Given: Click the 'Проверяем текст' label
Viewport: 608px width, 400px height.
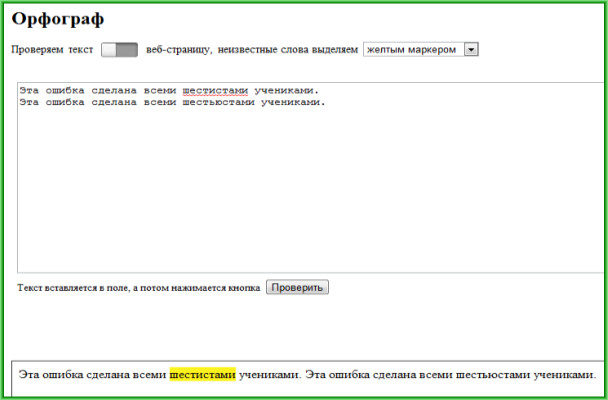Looking at the screenshot, I should pos(52,50).
